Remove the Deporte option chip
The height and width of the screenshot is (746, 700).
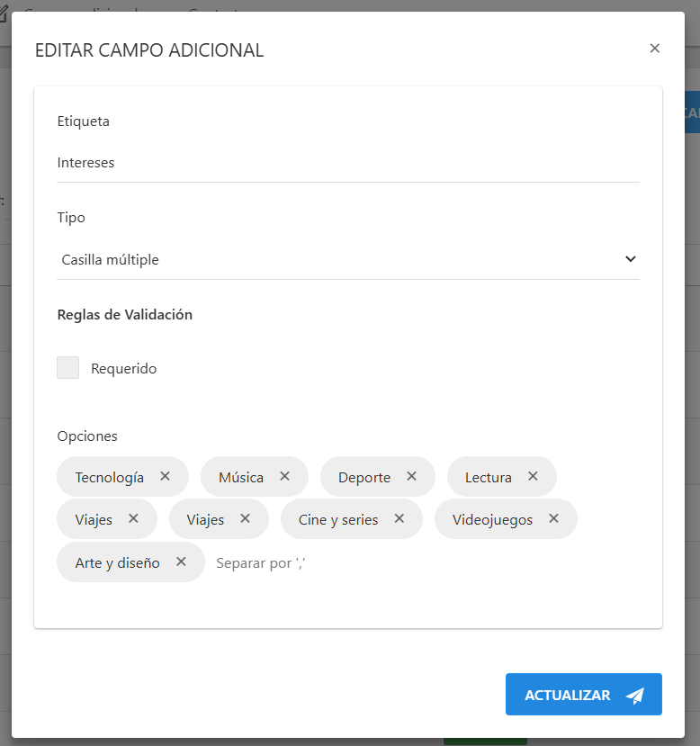click(412, 476)
